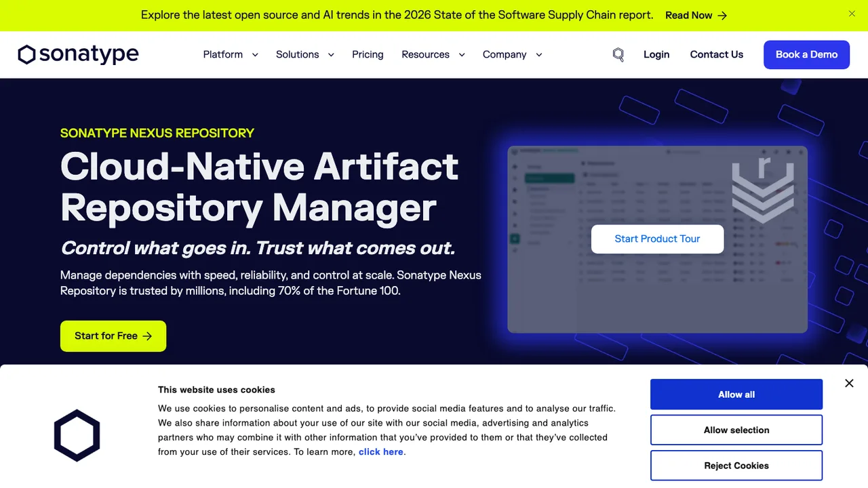This screenshot has width=868, height=488.
Task: Click the Nexus Repository product screenshot
Action: [x=657, y=239]
